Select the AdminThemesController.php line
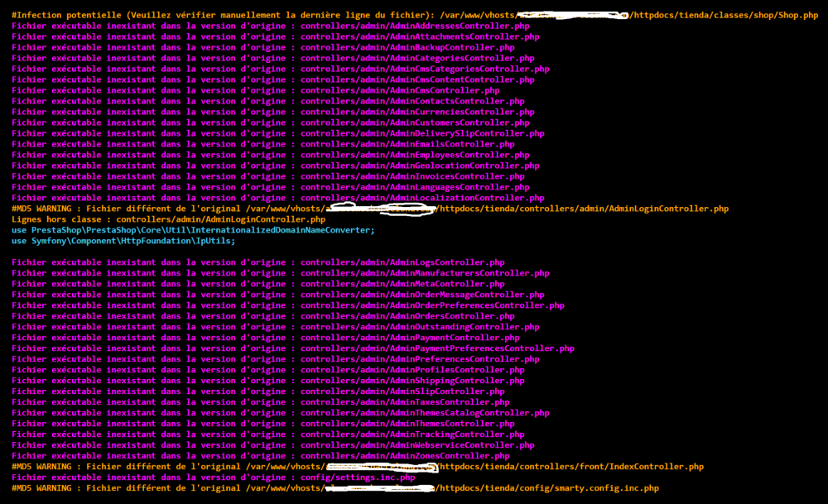The width and height of the screenshot is (828, 504). (263, 423)
